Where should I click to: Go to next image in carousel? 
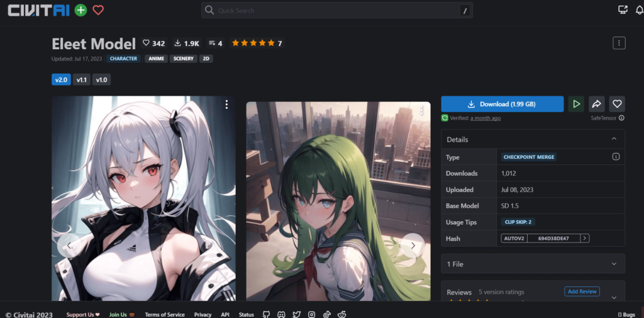[413, 246]
